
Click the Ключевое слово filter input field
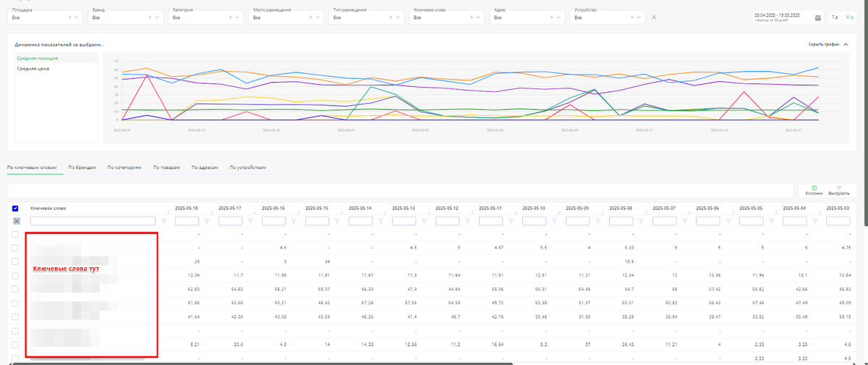pyautogui.click(x=93, y=221)
